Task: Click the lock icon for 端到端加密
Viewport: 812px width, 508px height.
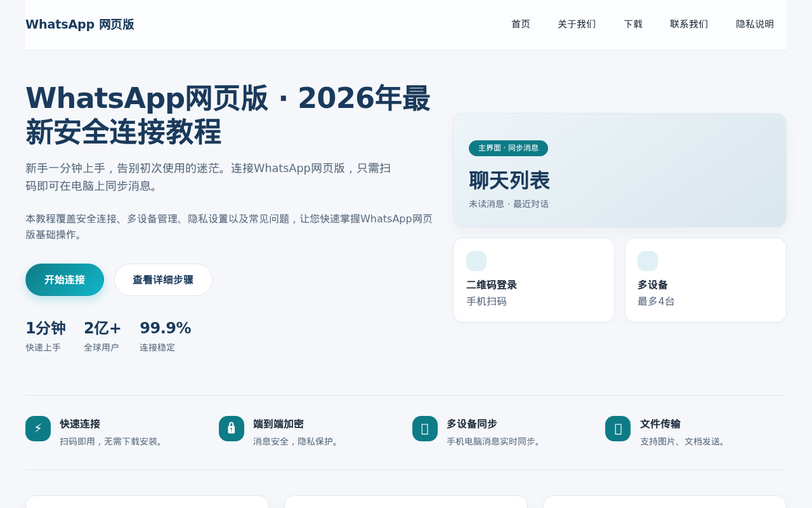Action: point(232,429)
